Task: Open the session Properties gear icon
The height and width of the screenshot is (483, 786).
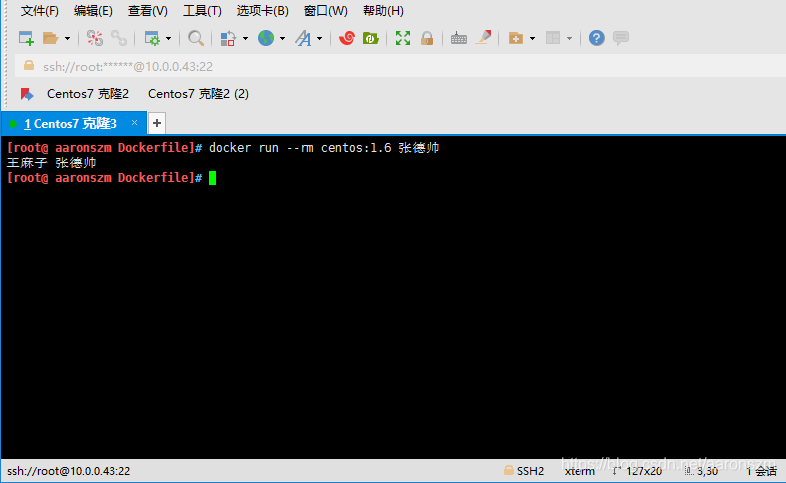Action: (152, 38)
